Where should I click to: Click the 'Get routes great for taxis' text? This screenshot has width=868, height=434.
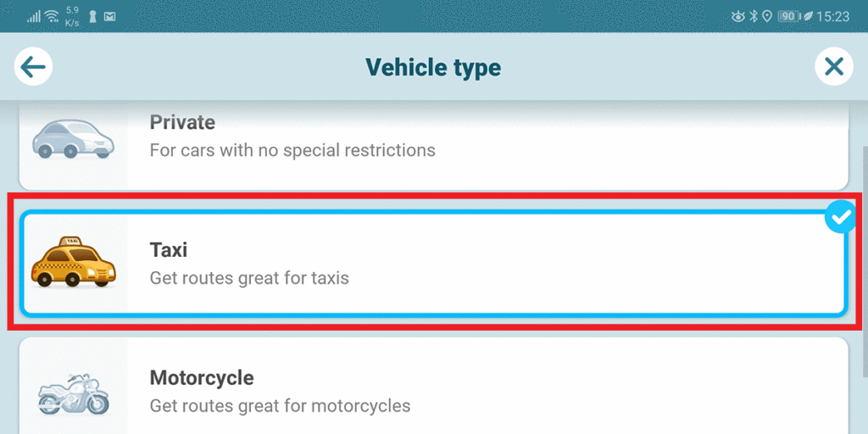249,277
